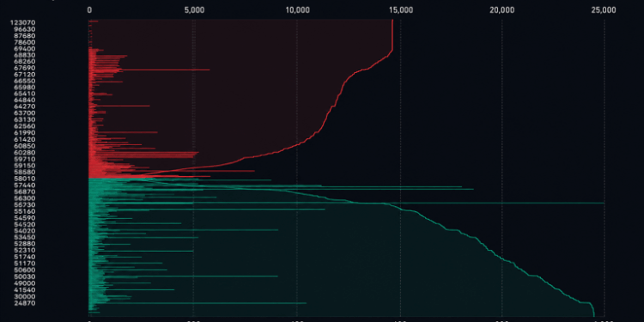Click the 87680 price label

click(x=24, y=36)
